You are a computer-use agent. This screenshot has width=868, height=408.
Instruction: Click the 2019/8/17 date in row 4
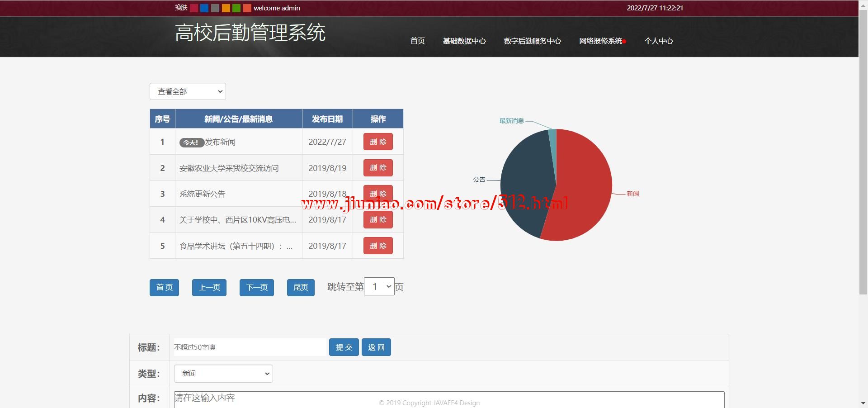pos(327,220)
